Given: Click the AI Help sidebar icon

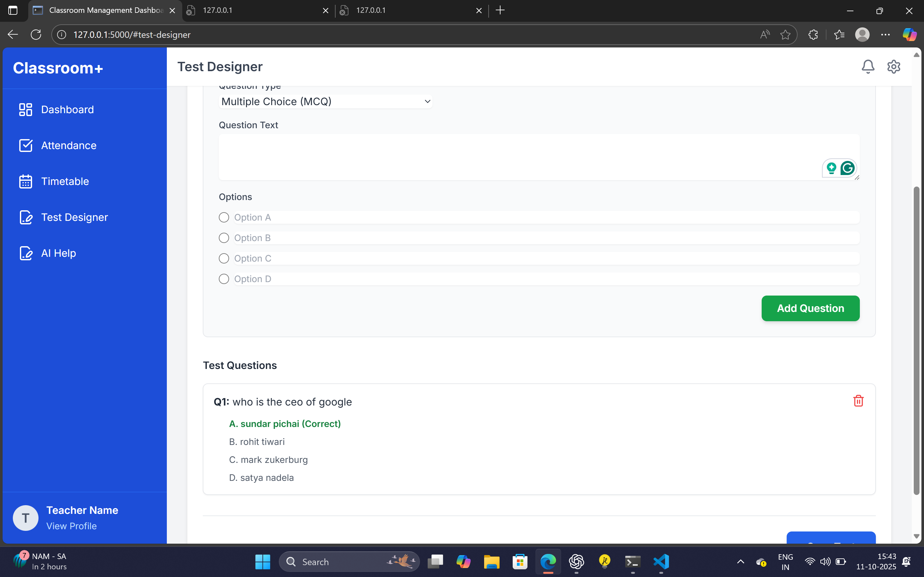Looking at the screenshot, I should click(x=26, y=253).
